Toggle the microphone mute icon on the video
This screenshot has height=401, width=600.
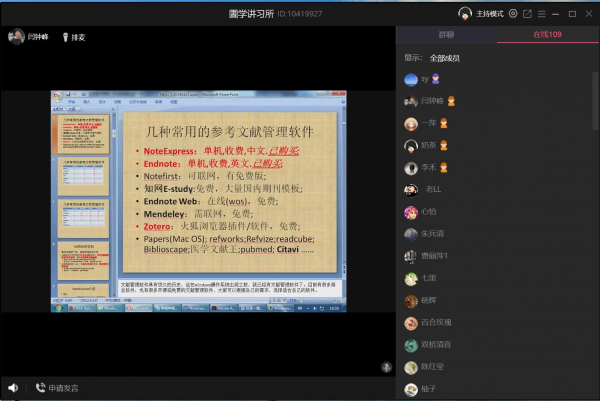[386, 367]
